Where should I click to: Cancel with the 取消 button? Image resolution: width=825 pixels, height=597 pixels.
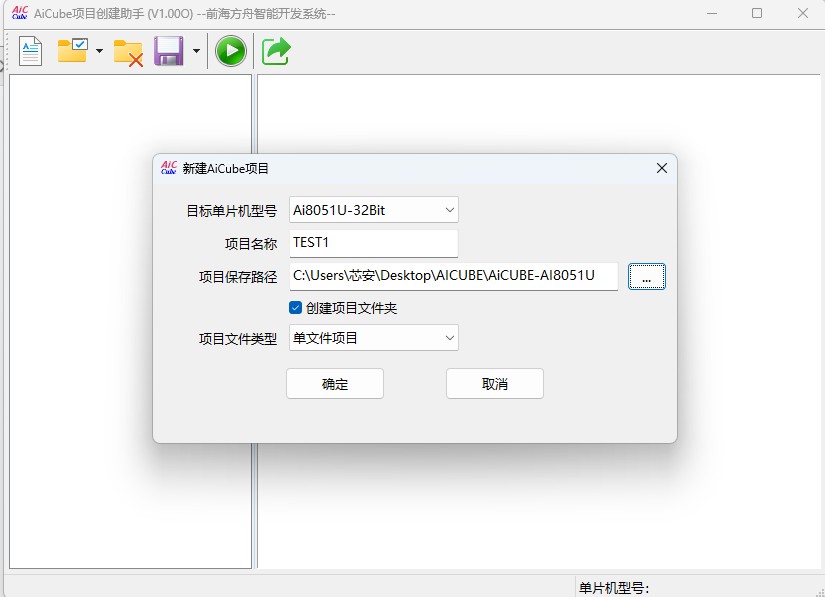[495, 383]
